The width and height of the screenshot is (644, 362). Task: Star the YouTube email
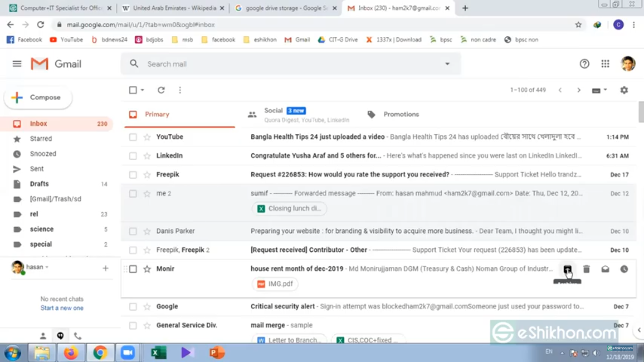(x=147, y=137)
